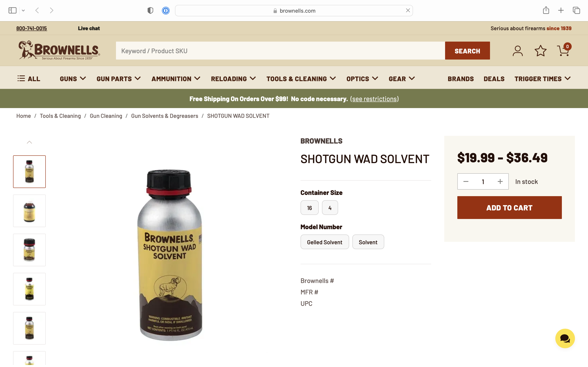The height and width of the screenshot is (367, 588).
Task: Expand the Guns dropdown menu
Action: (73, 79)
